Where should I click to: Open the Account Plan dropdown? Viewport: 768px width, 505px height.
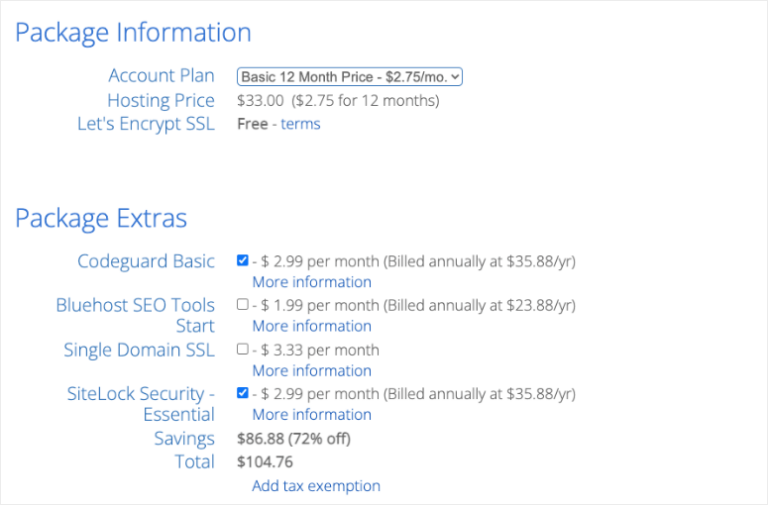(349, 77)
